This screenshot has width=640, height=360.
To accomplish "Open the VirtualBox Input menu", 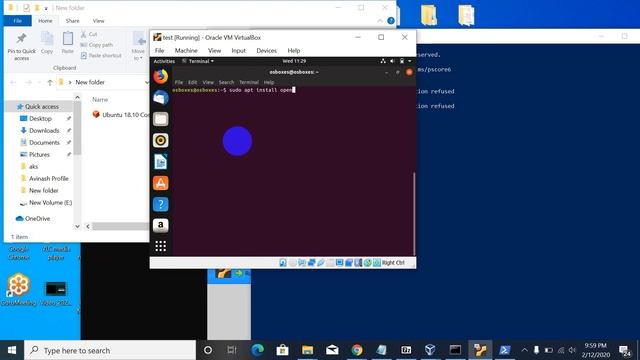I will [238, 51].
